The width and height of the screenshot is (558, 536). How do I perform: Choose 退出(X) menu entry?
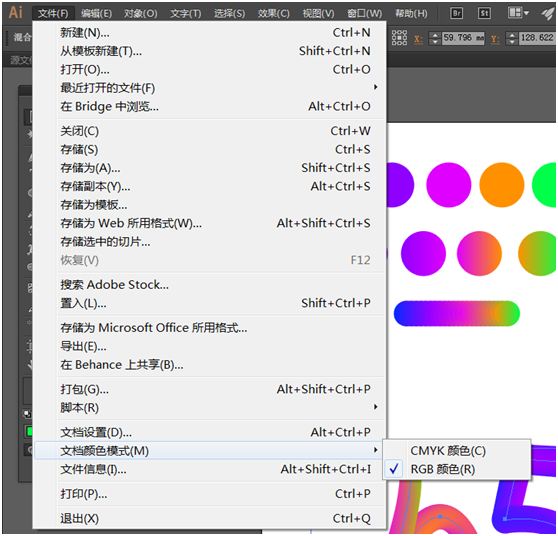[x=210, y=519]
